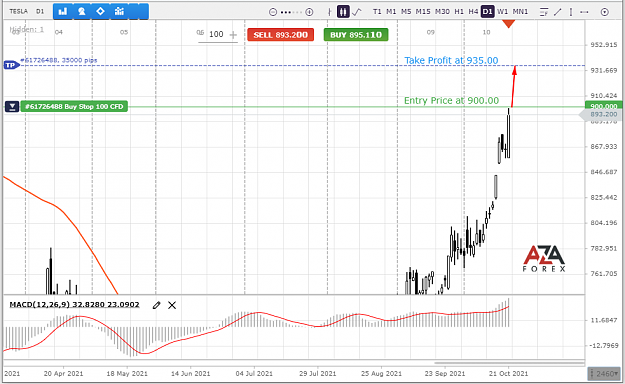
Task: Click the Hidden: 1 link
Action: [27, 30]
